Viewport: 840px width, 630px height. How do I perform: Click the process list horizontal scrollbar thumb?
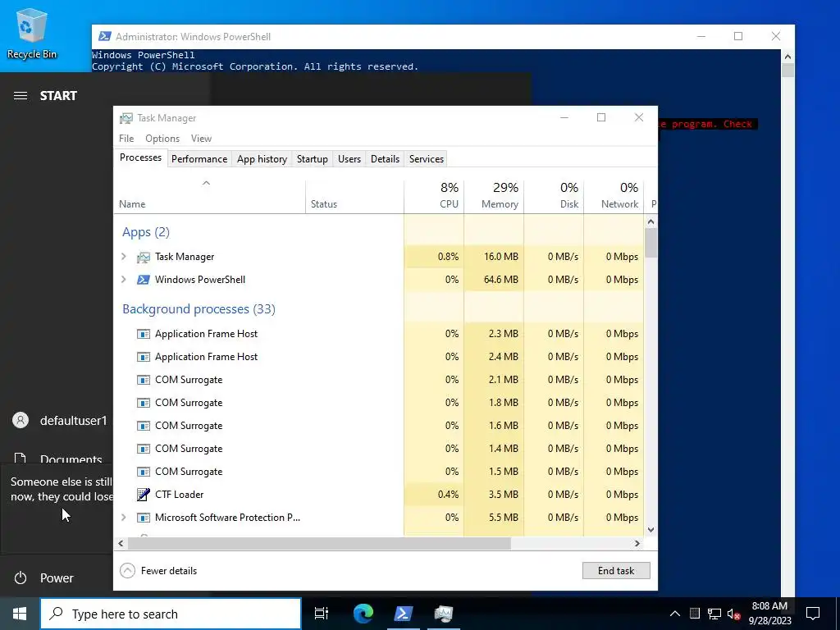point(319,543)
